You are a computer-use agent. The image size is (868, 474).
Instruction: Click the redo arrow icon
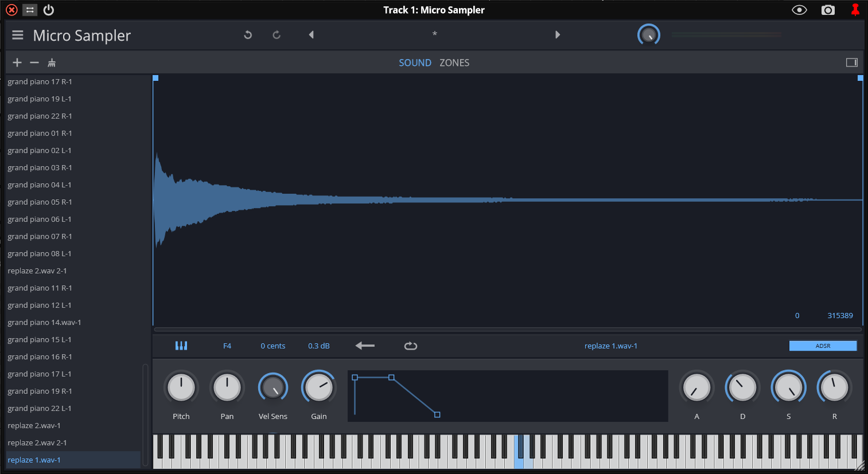(277, 35)
